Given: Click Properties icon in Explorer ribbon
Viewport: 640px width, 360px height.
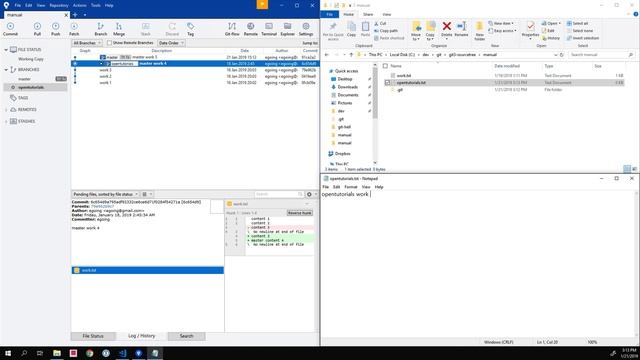Looking at the screenshot, I should click(530, 29).
